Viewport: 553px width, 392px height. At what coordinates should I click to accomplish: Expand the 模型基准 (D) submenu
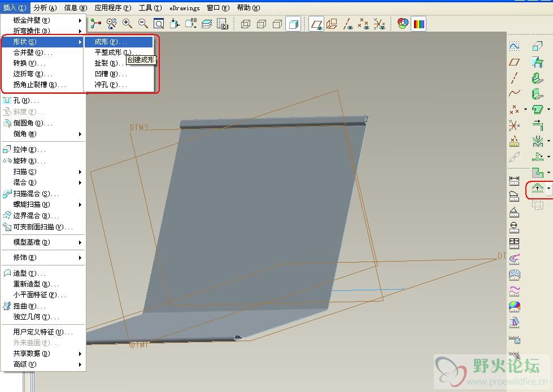43,242
